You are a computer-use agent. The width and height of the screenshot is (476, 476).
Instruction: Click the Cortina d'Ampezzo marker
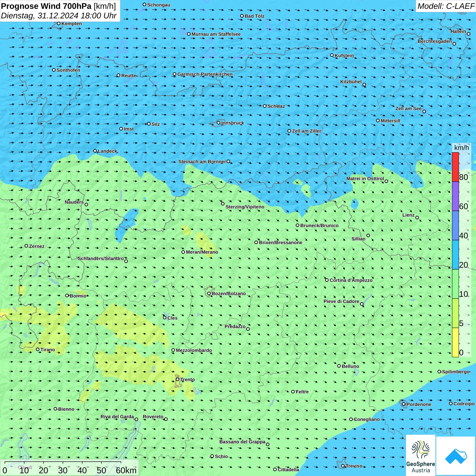[x=327, y=280]
